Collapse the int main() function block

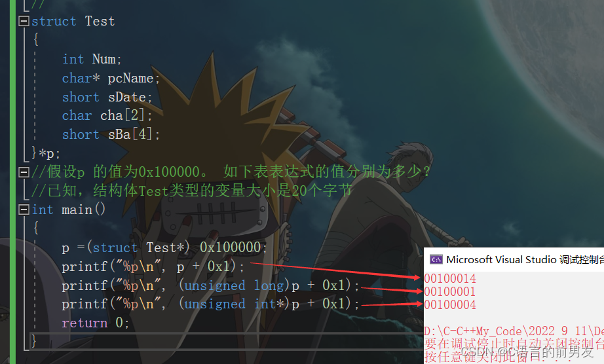(24, 209)
